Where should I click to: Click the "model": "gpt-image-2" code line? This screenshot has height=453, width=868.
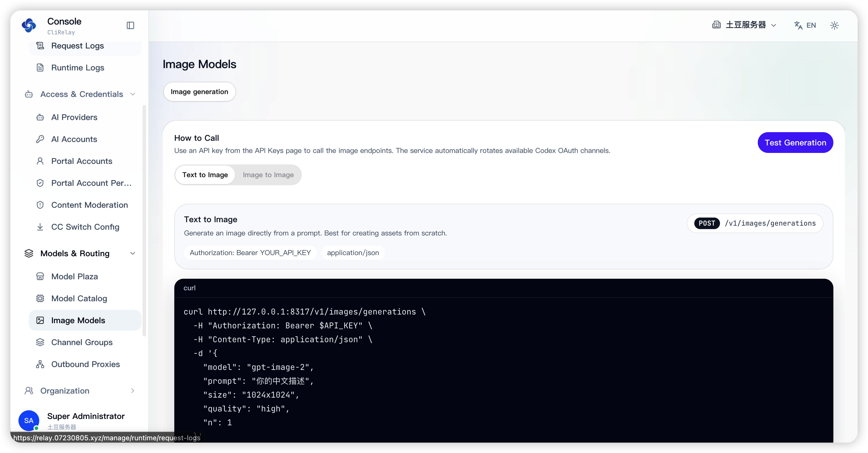(x=259, y=367)
